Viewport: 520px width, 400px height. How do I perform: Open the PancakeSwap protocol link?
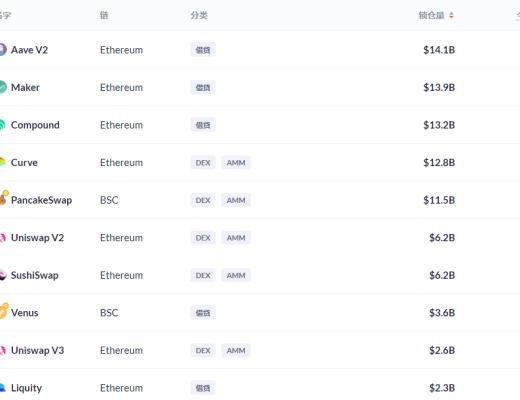[41, 200]
